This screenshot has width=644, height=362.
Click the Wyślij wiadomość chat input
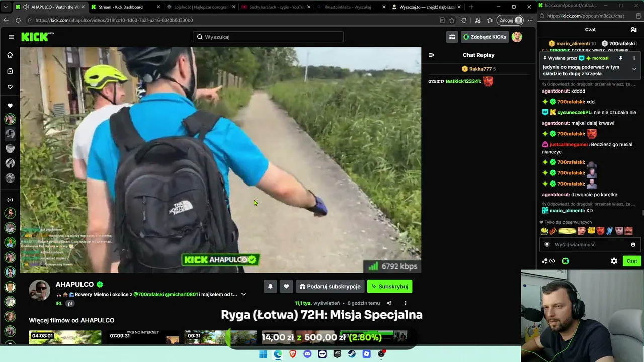pyautogui.click(x=589, y=245)
